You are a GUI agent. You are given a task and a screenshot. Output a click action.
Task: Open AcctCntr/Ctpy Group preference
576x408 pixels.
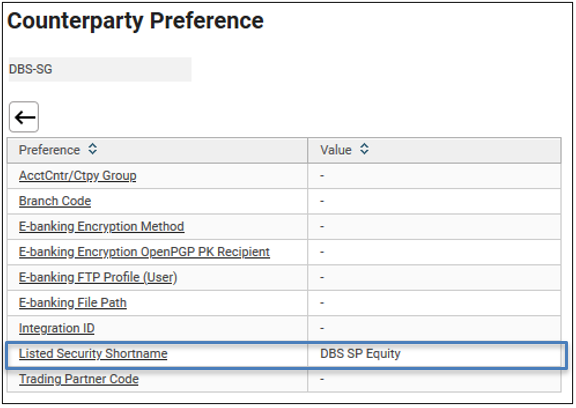[x=78, y=176]
